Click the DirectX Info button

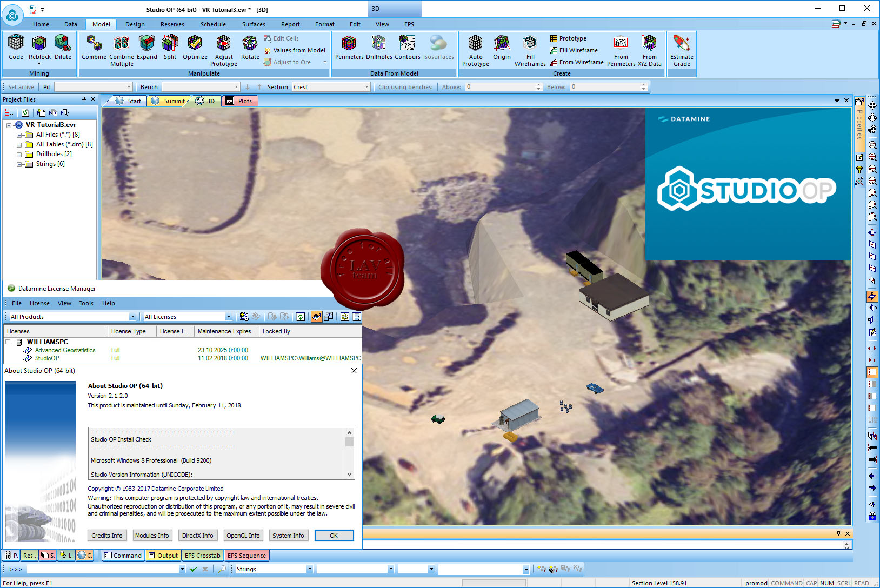pyautogui.click(x=197, y=536)
